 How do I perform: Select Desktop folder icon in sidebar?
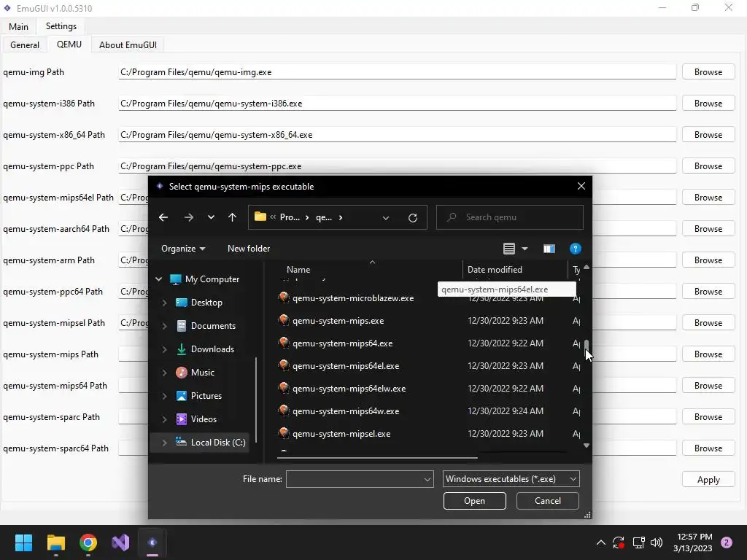(182, 303)
